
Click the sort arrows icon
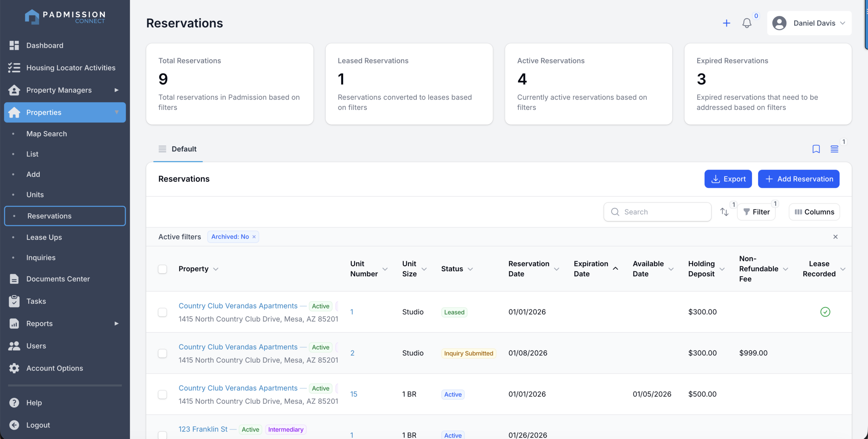point(724,212)
